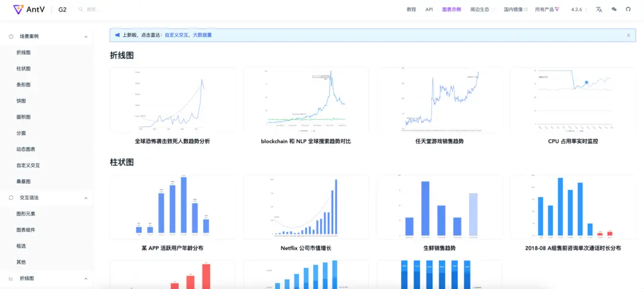Screen dimensions: 644x289
Task: Select 桑基图 in the sidebar
Action: pyautogui.click(x=23, y=182)
